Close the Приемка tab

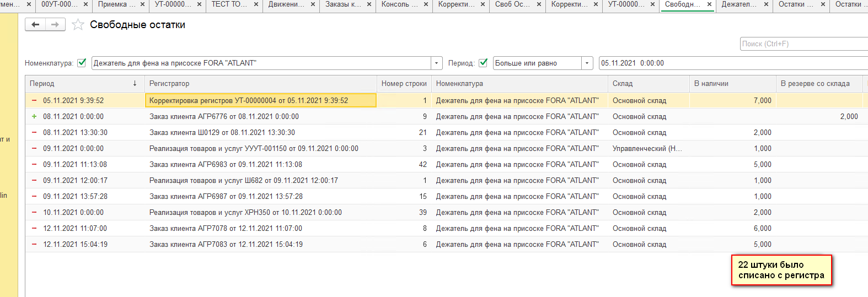click(x=143, y=4)
